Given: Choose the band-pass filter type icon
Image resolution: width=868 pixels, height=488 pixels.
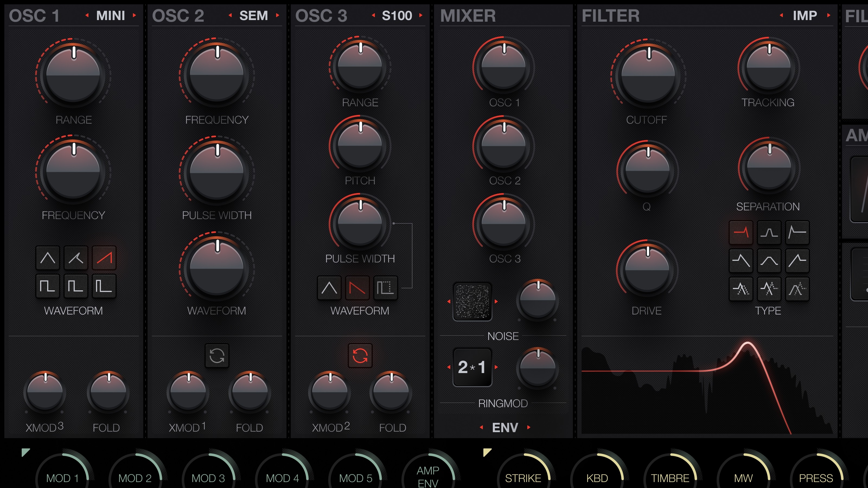Looking at the screenshot, I should (x=769, y=232).
